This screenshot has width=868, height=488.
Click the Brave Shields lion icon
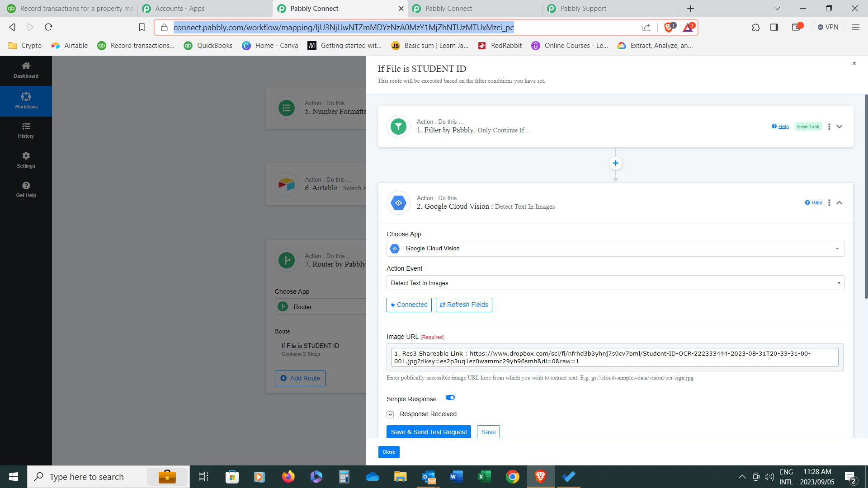click(669, 27)
